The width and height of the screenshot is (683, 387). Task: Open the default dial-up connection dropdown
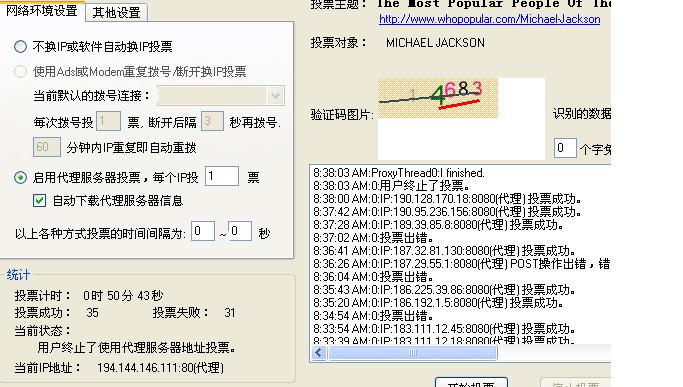[275, 95]
